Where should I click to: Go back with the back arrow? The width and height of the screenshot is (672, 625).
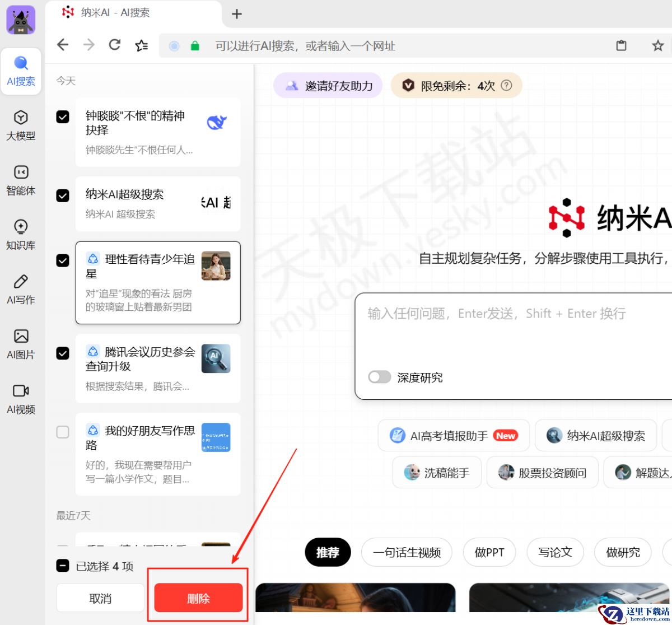(63, 45)
